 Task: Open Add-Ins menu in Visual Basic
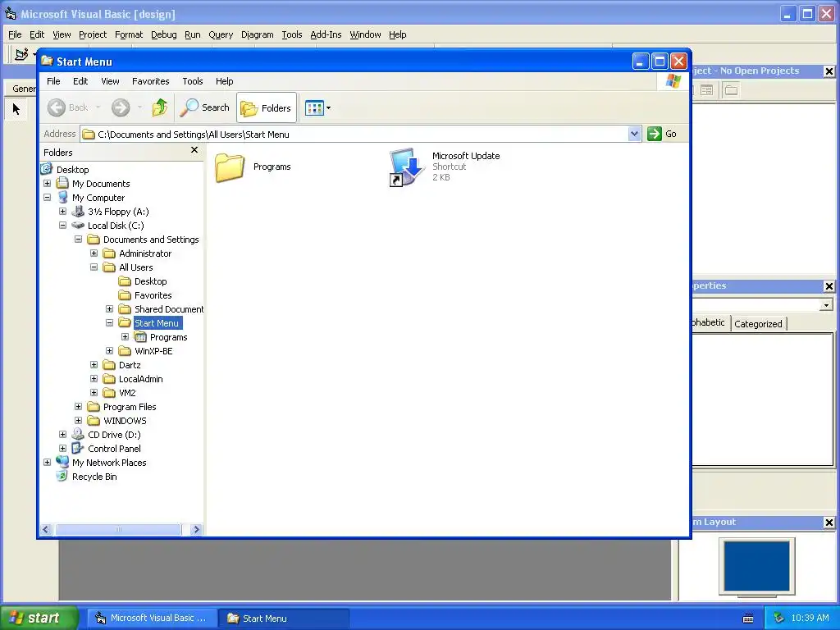tap(326, 34)
